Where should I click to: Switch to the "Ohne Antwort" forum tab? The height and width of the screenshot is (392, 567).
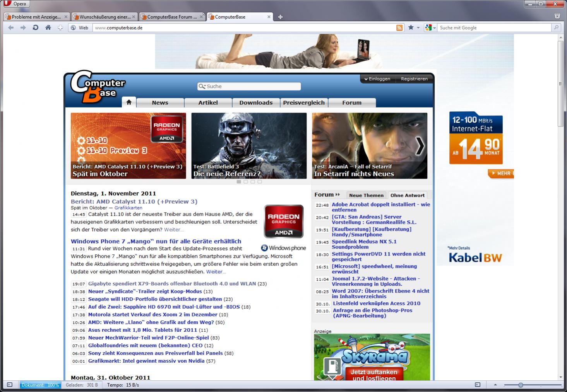tap(408, 195)
